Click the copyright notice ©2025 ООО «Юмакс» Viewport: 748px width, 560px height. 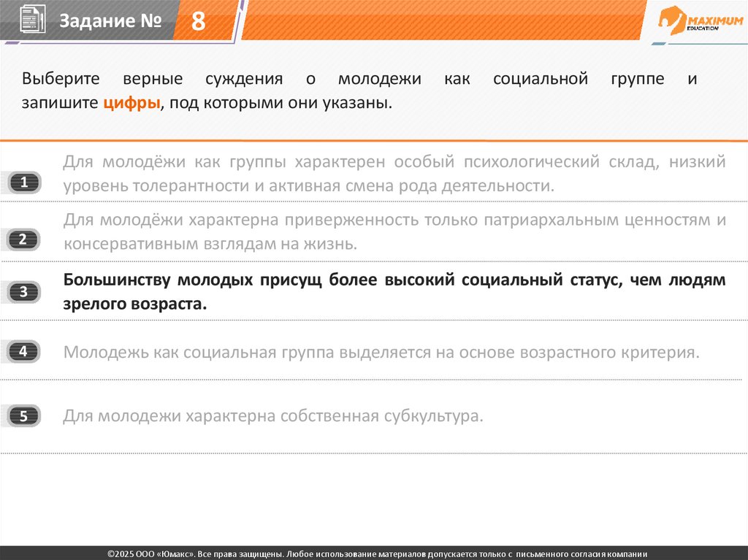(x=378, y=554)
